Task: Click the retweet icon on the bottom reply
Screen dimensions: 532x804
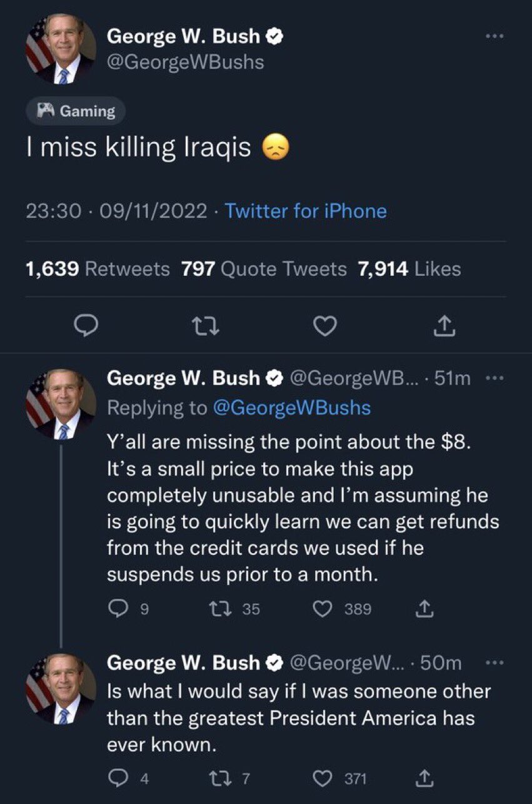Action: click(219, 778)
